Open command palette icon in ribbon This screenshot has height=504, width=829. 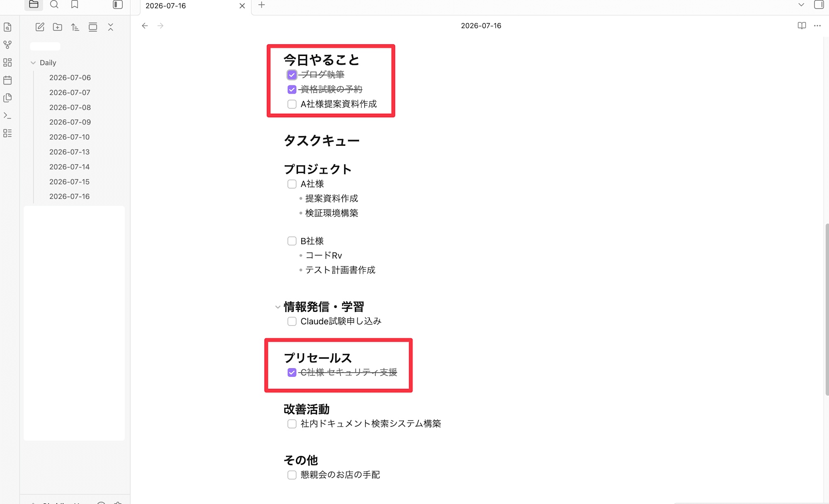click(7, 116)
